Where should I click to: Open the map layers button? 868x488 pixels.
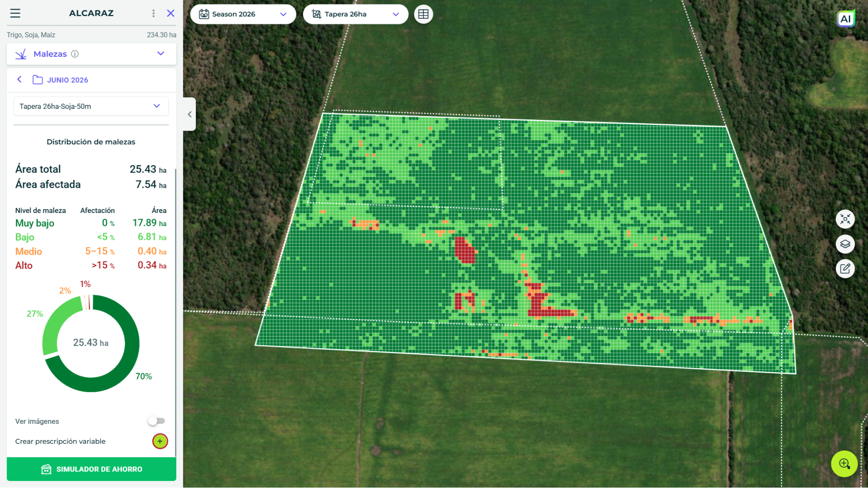tap(845, 244)
